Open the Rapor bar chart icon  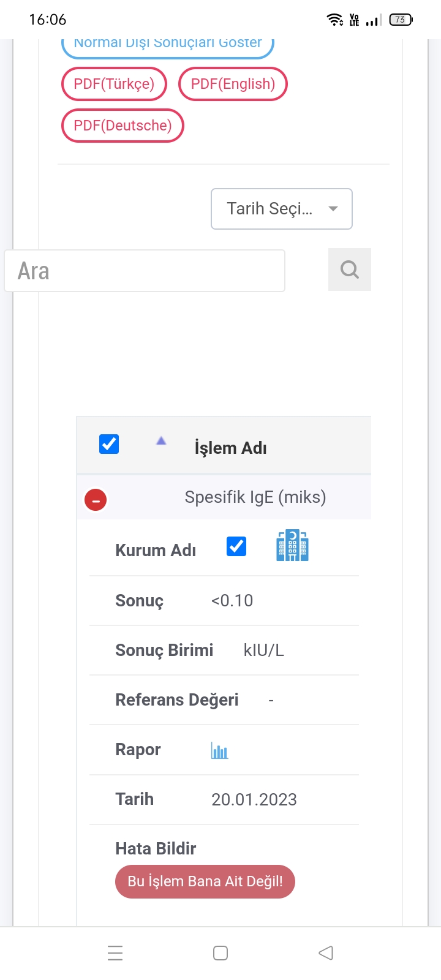point(219,750)
